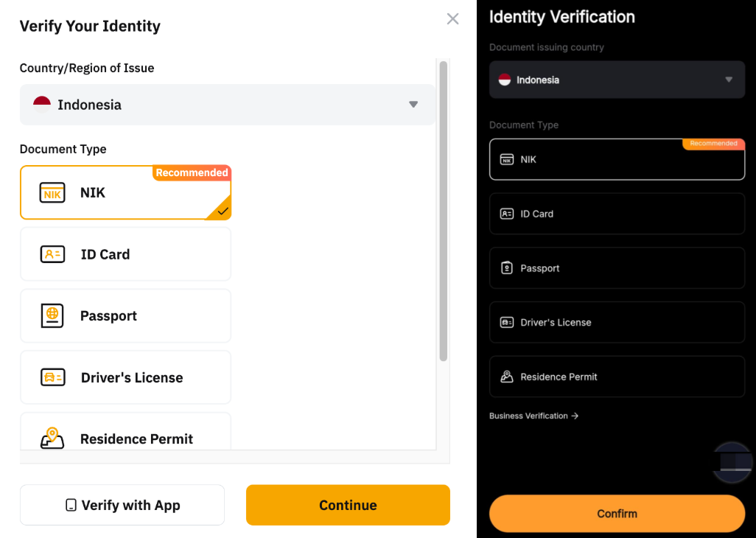Screen dimensions: 756x538
Task: Click the ID Card icon in light panel
Action: point(52,254)
